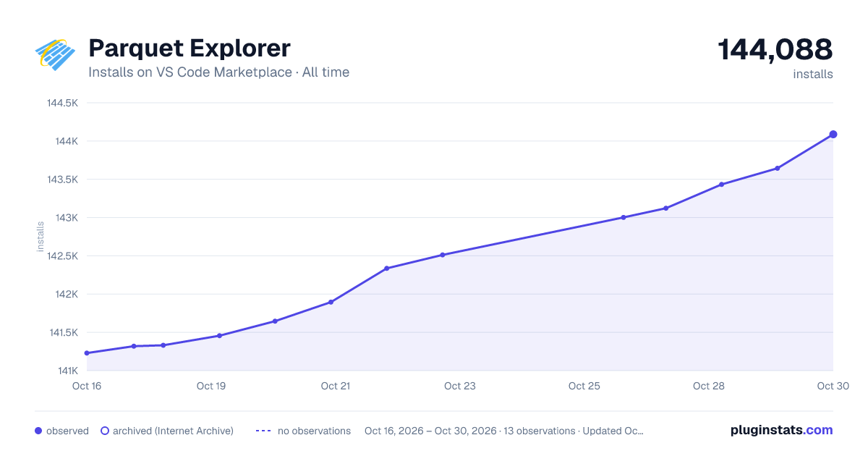Click the 143.5K y-axis label
This screenshot has width=868, height=456.
(x=62, y=180)
